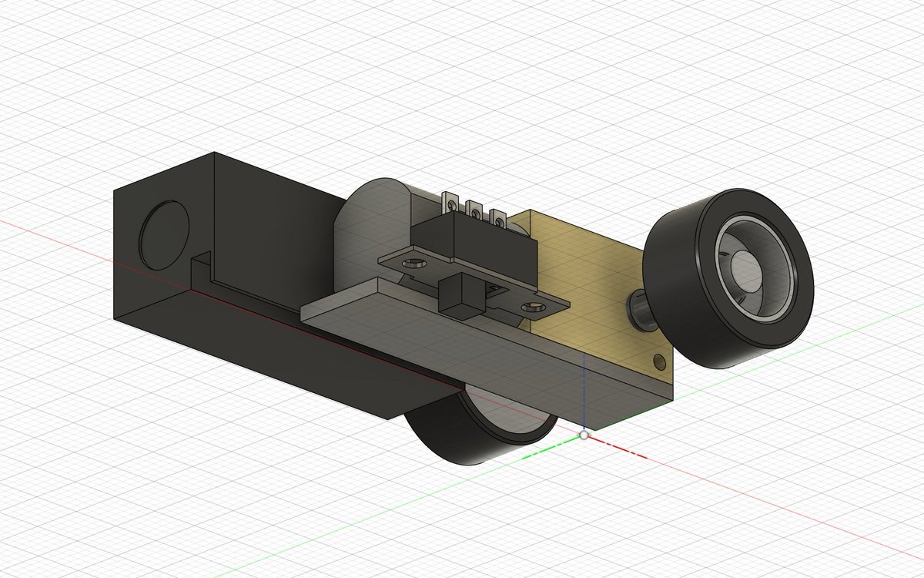Select left mounting hole on switch bracket
The width and height of the screenshot is (924, 578).
point(415,264)
